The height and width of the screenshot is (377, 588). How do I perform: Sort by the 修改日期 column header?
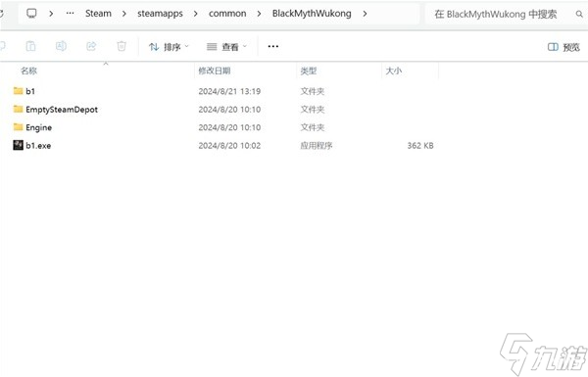(214, 71)
